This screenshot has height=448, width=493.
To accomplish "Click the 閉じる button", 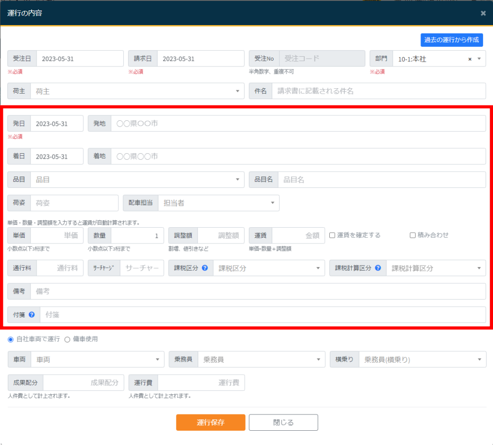I will click(283, 422).
